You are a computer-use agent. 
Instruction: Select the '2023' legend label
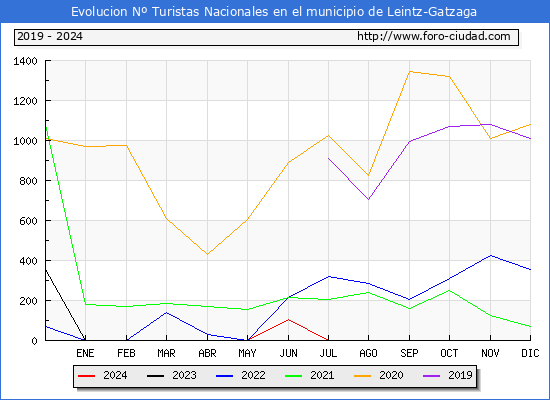click(184, 375)
